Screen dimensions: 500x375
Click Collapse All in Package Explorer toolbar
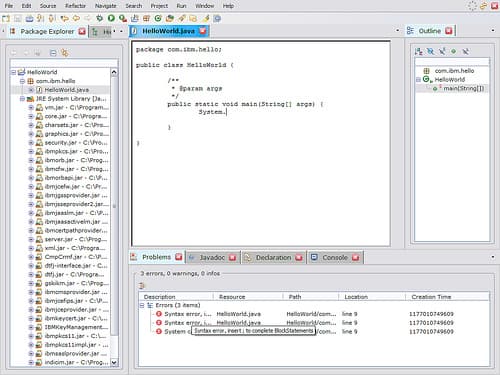pos(53,53)
